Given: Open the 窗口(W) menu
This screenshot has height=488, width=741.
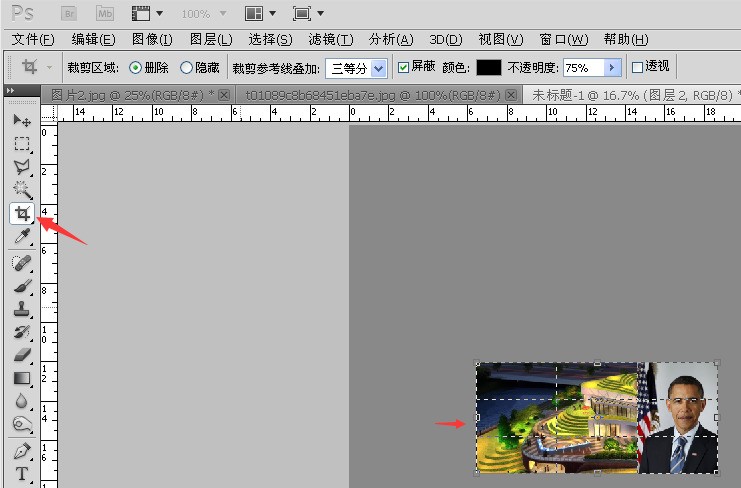Looking at the screenshot, I should (x=563, y=40).
